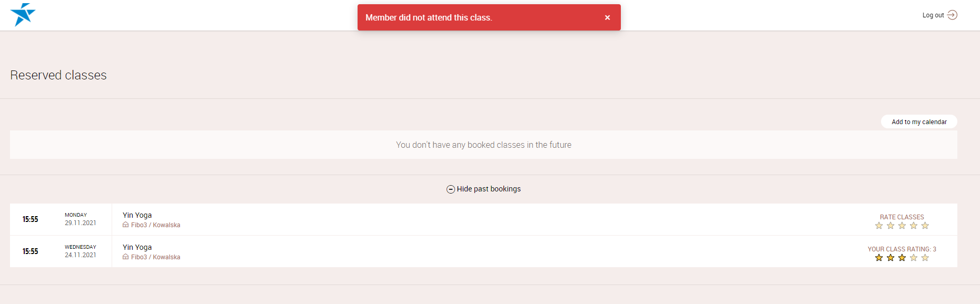This screenshot has width=980, height=304.
Task: Collapse past bookings with minus icon
Action: click(x=451, y=189)
